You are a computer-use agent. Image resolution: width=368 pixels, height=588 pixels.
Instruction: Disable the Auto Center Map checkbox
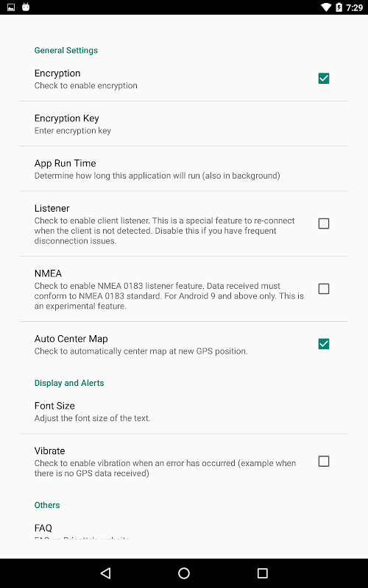(x=323, y=344)
